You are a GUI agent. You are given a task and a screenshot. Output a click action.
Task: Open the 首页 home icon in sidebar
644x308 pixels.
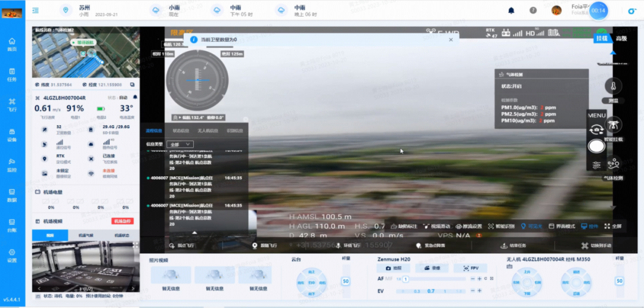[x=12, y=43]
